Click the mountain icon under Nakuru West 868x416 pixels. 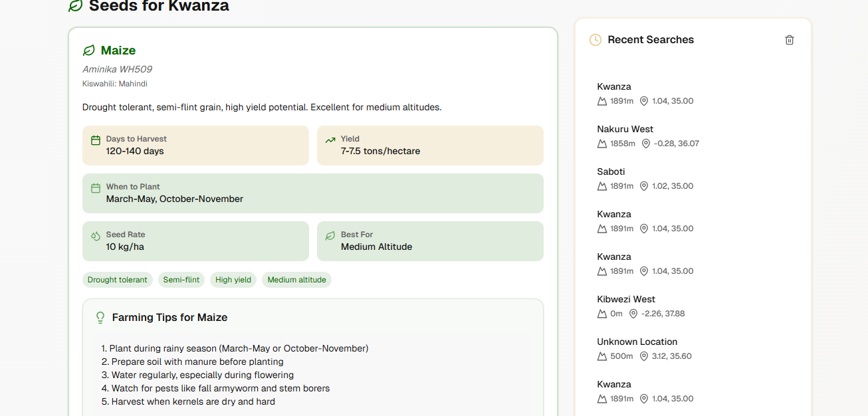point(602,144)
